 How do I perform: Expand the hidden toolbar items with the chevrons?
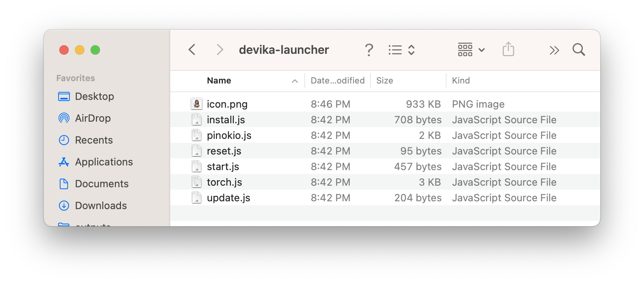click(554, 50)
